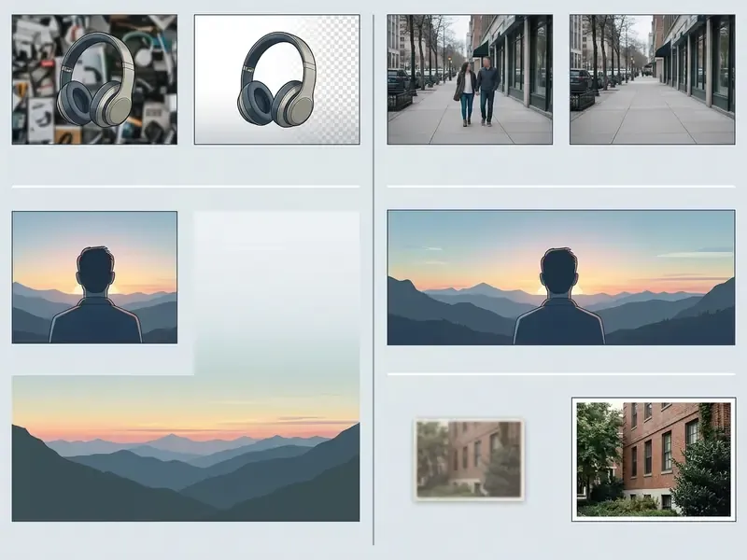This screenshot has width=747, height=560.
Task: Select the mountain sunset landscape without a person
Action: click(x=186, y=448)
